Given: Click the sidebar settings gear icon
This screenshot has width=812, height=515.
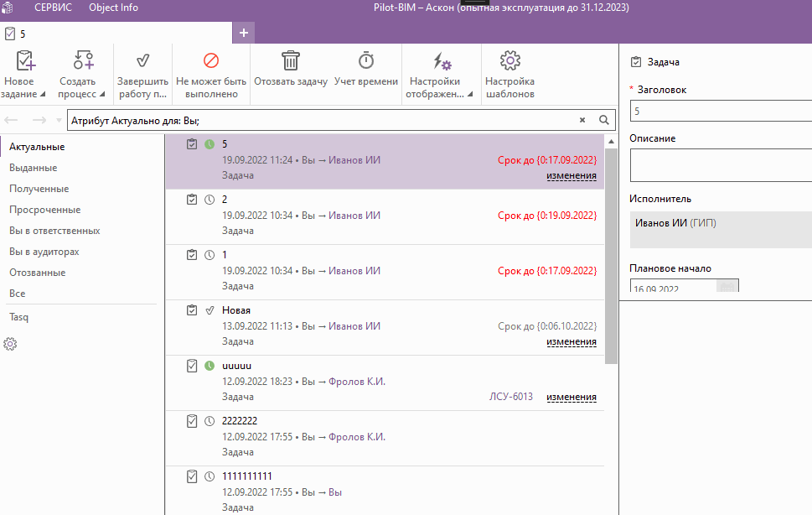Looking at the screenshot, I should coord(11,344).
